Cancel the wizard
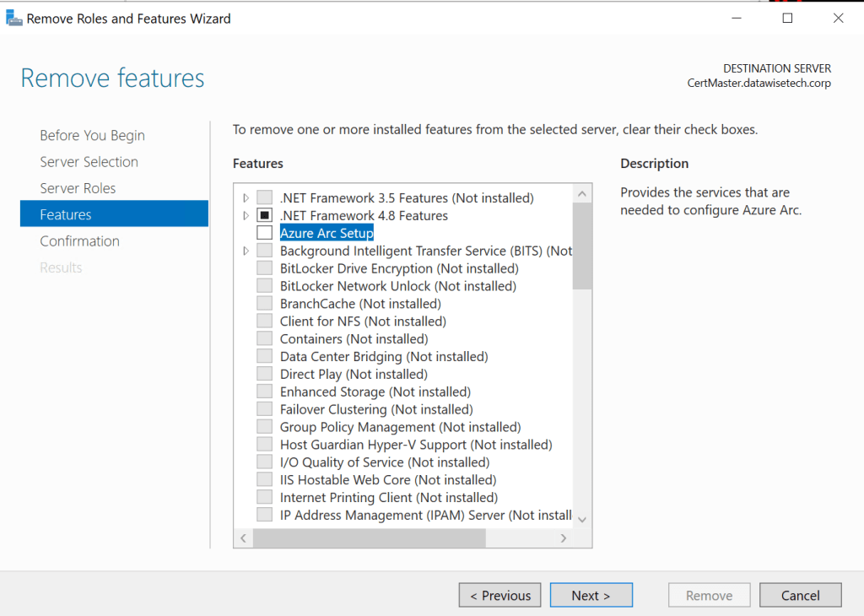864x616 pixels. (800, 595)
